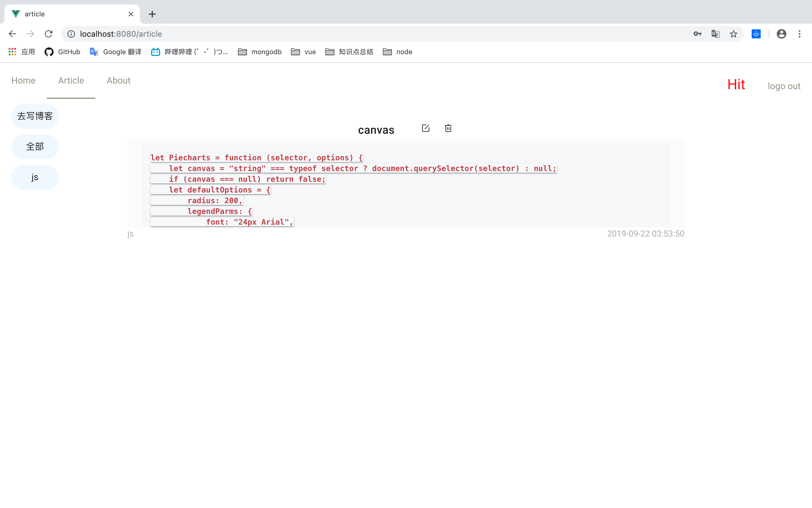Reload the page with the refresh icon
This screenshot has width=812, height=508.
[49, 34]
